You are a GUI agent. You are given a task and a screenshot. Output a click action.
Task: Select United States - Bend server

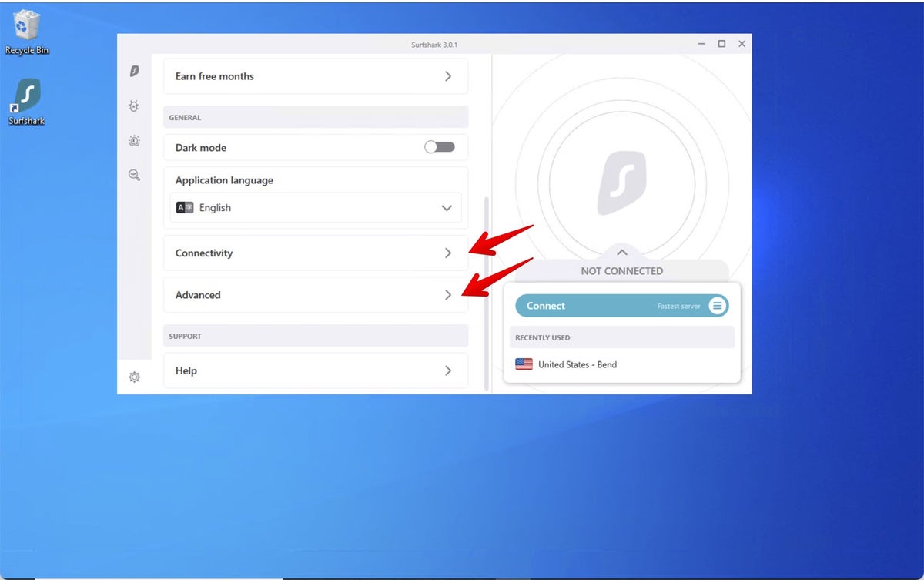tap(622, 364)
